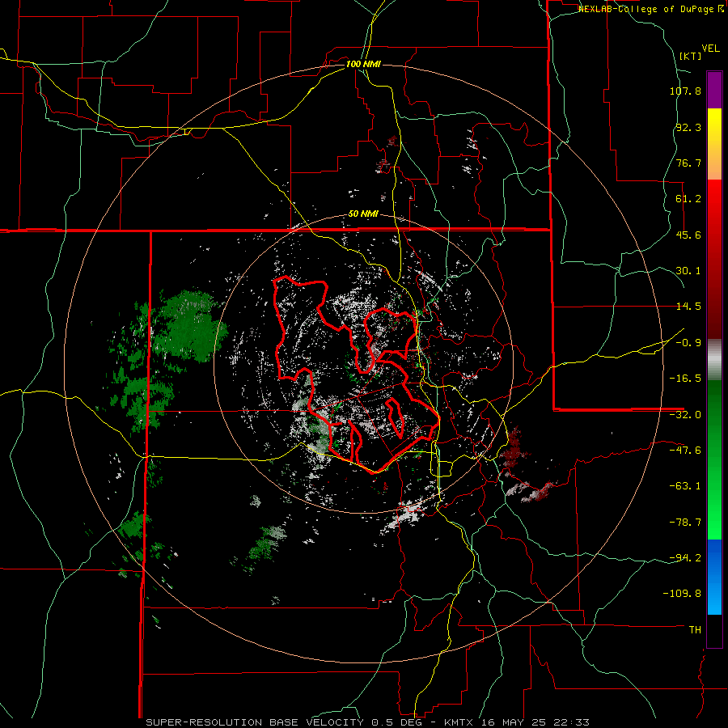The height and width of the screenshot is (728, 728).
Task: Select the -78.7 legend value
Action: pos(685,523)
